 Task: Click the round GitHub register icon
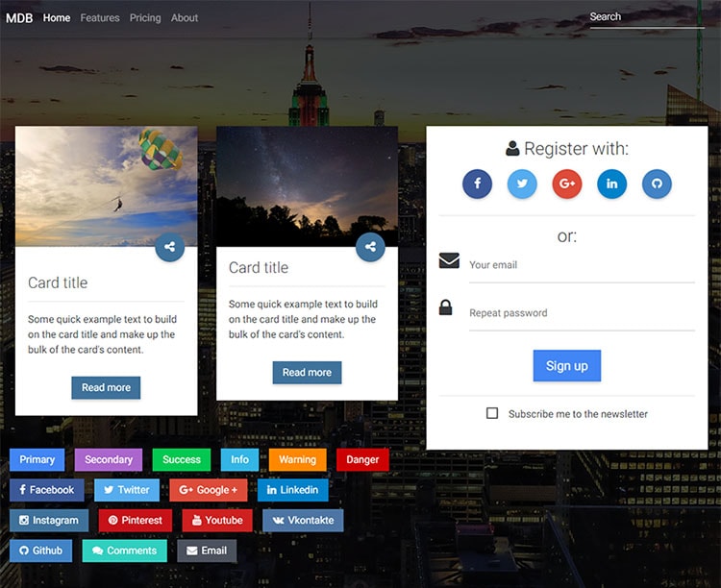[657, 184]
